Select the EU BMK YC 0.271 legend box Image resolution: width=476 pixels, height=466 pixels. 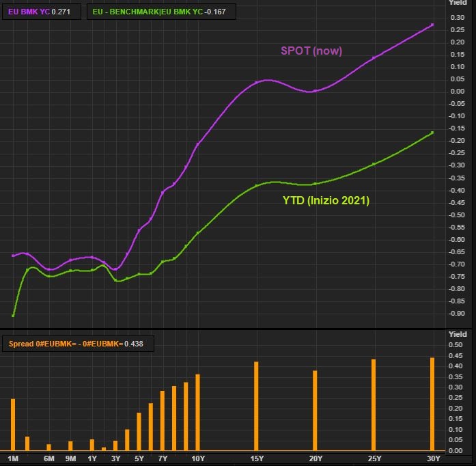pos(42,12)
